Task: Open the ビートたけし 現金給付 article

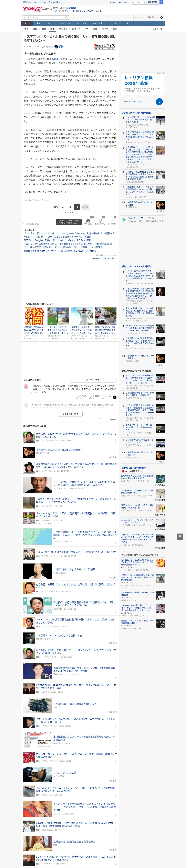Action: click(84, 483)
